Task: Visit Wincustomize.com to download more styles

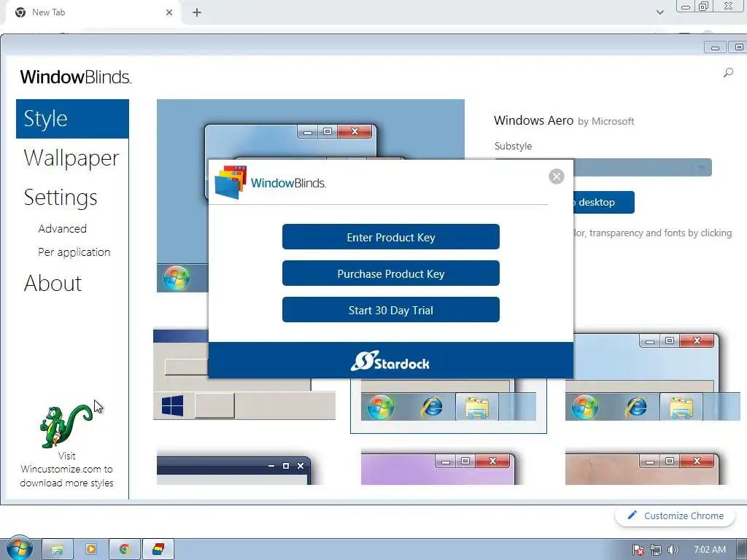Action: click(66, 470)
